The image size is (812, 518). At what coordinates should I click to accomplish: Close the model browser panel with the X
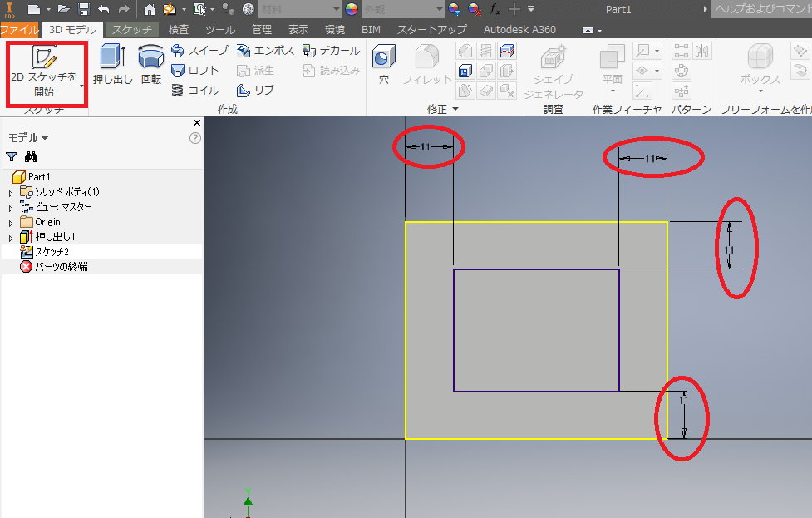tap(197, 123)
